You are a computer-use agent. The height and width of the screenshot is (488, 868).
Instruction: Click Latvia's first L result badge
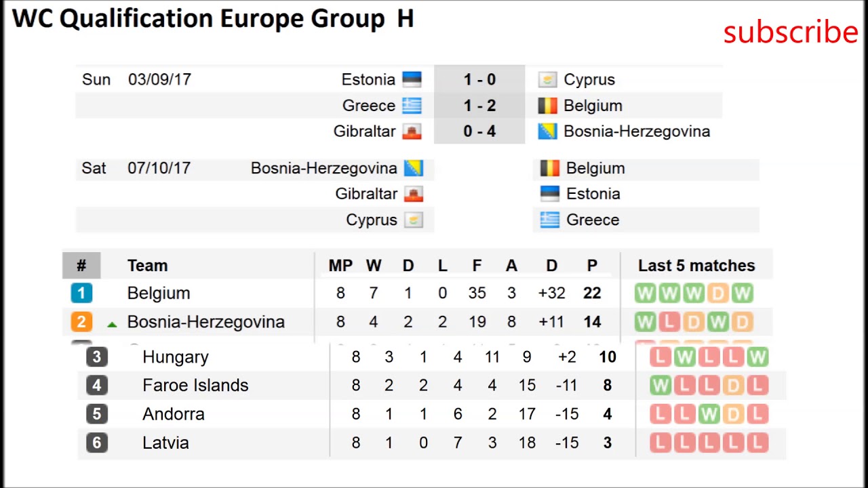coord(660,443)
